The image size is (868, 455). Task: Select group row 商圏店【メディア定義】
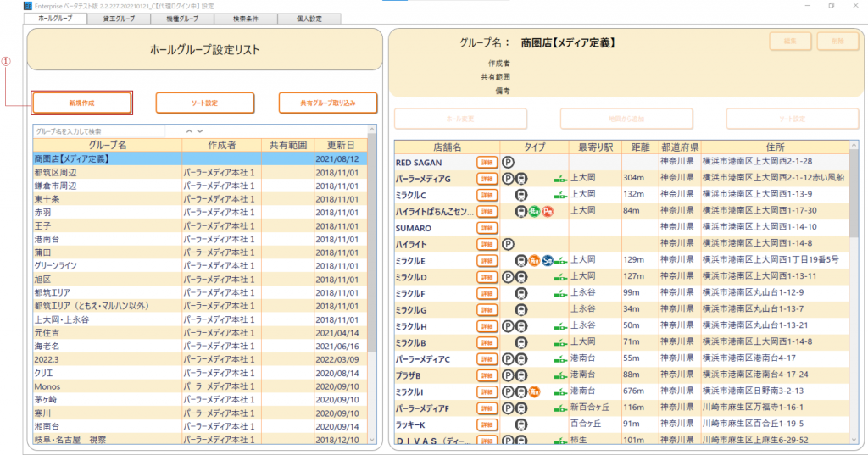point(200,158)
